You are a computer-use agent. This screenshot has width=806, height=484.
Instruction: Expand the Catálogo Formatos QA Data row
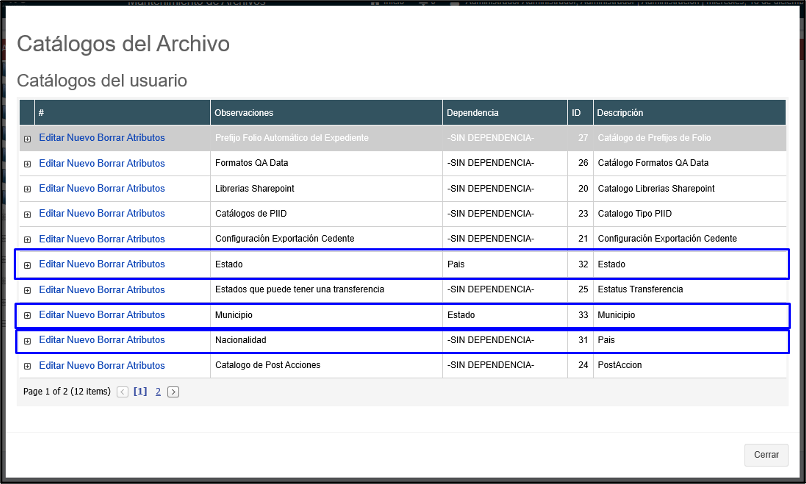coord(27,164)
